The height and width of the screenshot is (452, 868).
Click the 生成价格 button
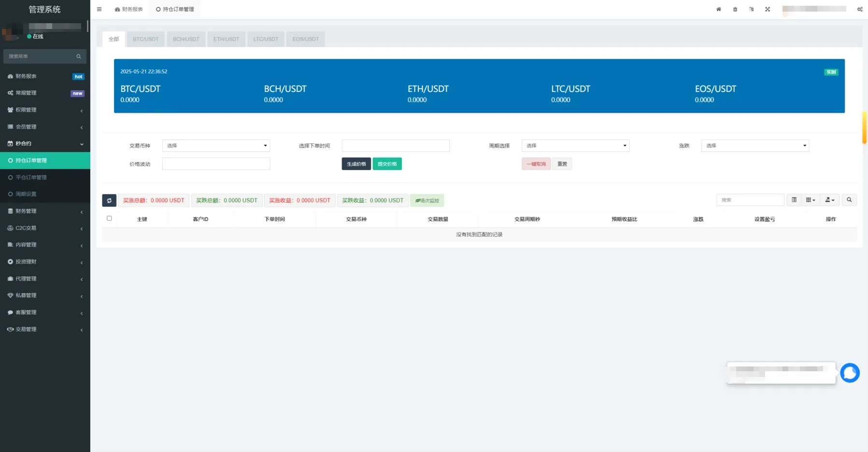click(356, 164)
